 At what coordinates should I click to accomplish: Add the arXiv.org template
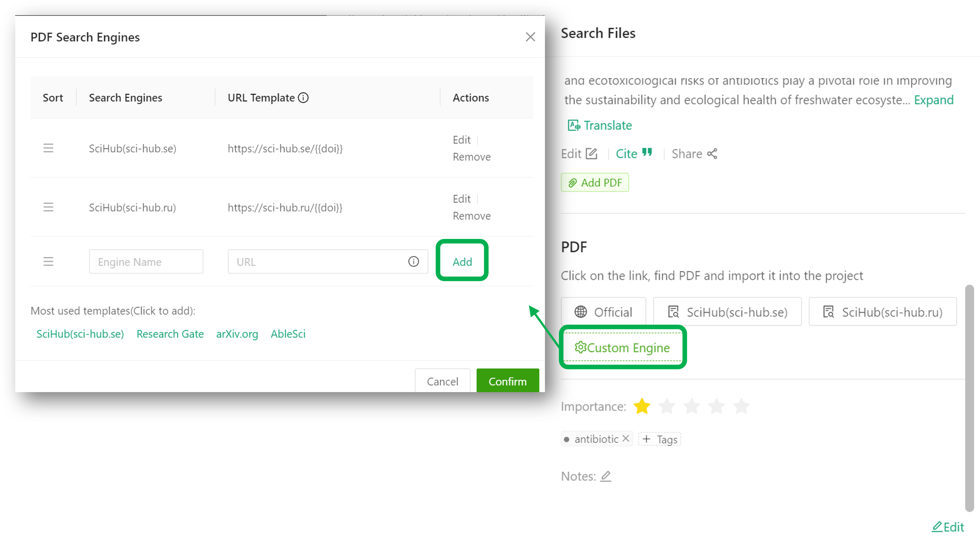point(237,334)
